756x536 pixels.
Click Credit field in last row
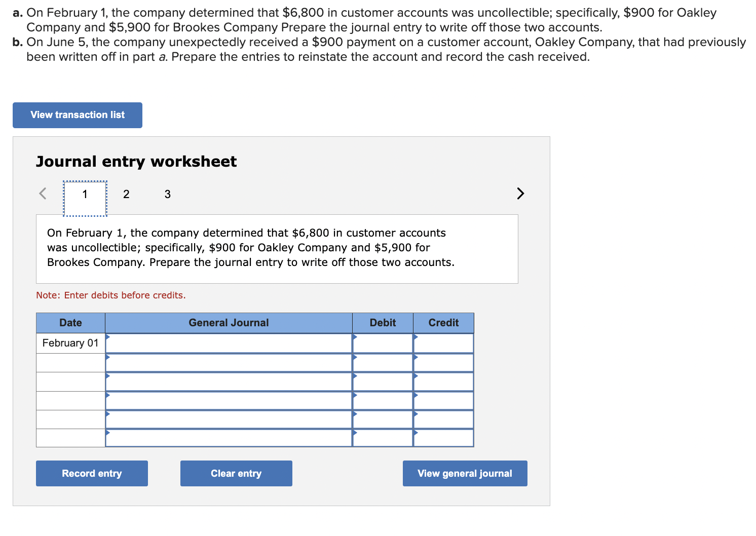443,438
